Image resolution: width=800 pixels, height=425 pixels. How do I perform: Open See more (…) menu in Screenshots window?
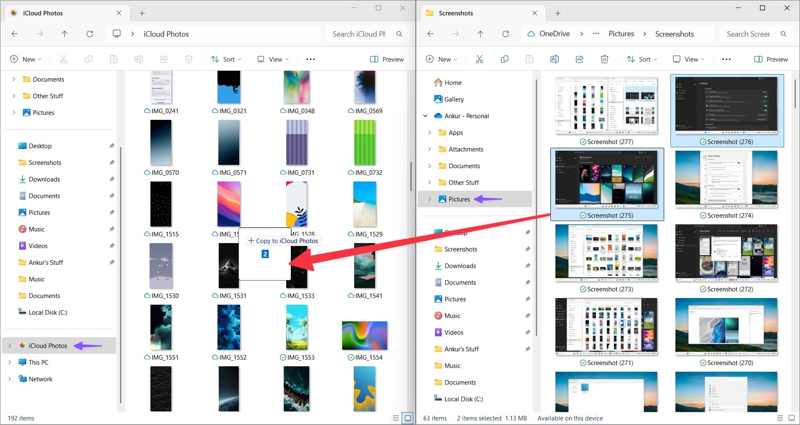coord(727,59)
